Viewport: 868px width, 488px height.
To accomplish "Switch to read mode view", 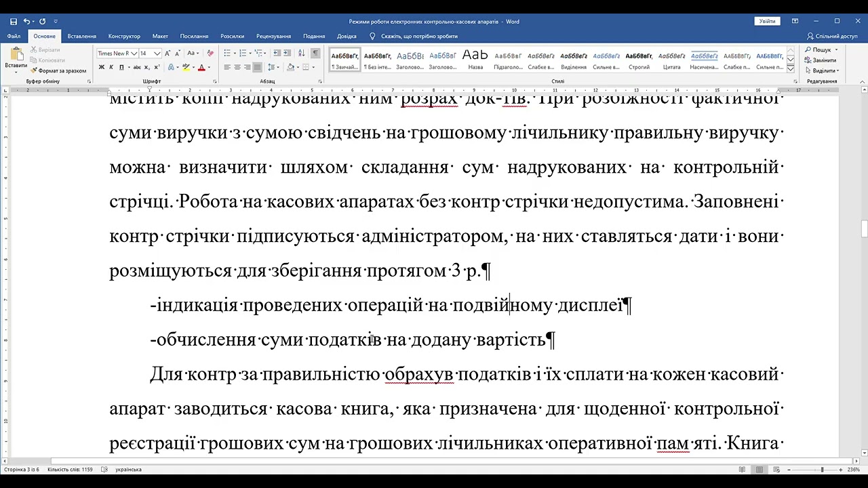I will (x=742, y=469).
